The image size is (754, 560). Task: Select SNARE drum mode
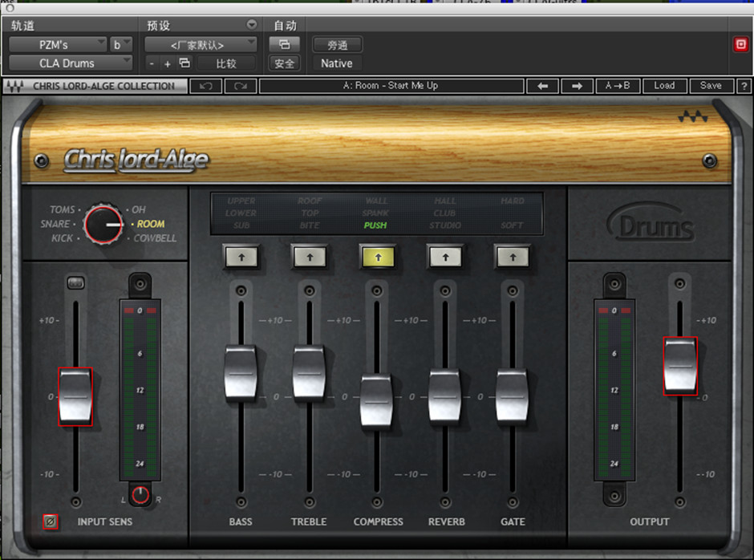click(x=55, y=224)
